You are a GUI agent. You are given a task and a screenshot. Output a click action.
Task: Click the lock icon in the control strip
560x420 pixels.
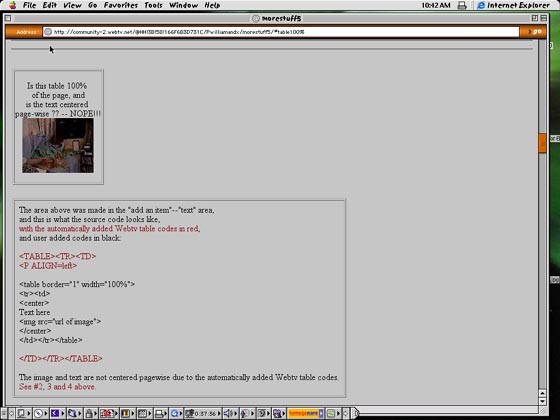tap(89, 414)
